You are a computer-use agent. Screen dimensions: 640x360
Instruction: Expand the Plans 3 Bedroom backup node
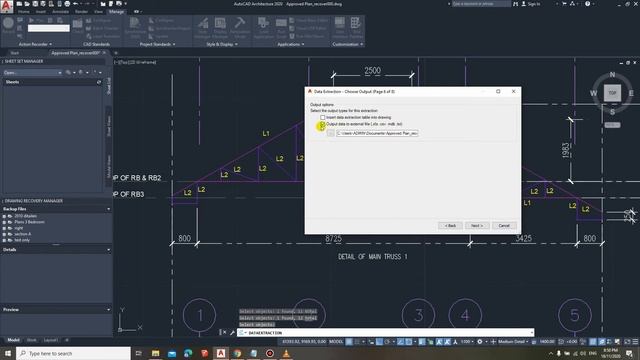coord(4,222)
